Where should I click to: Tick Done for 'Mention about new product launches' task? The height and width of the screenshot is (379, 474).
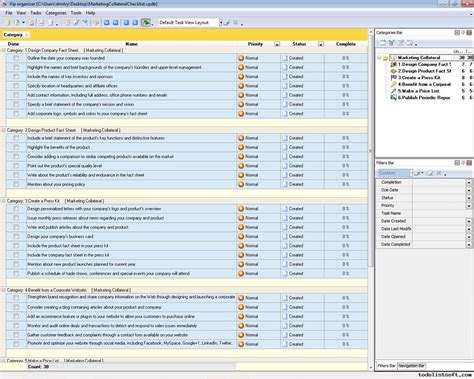(x=16, y=264)
